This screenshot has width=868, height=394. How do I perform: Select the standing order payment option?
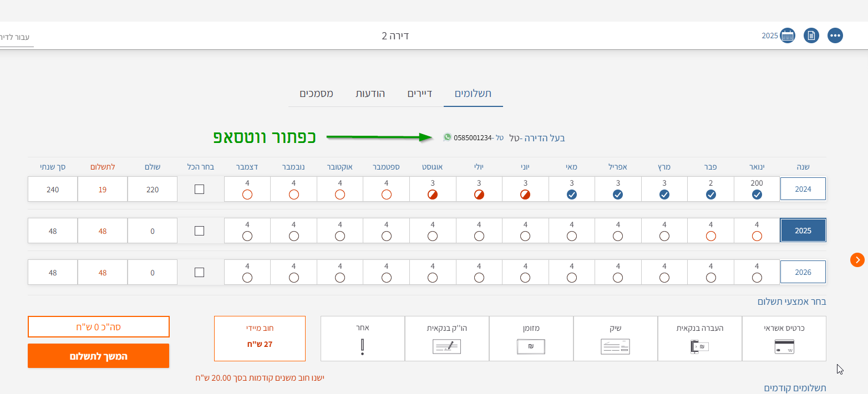pyautogui.click(x=447, y=338)
